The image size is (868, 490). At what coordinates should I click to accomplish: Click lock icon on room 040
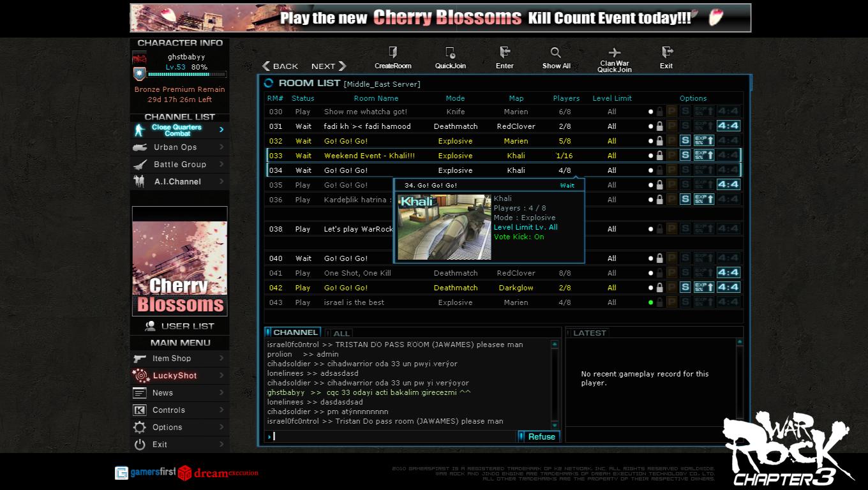click(x=659, y=258)
